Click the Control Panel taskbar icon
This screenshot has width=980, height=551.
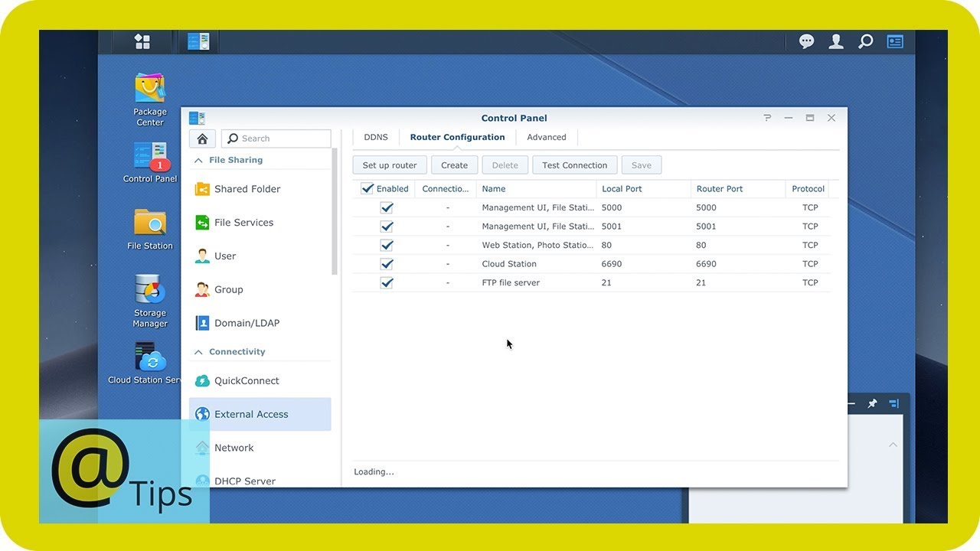click(198, 41)
